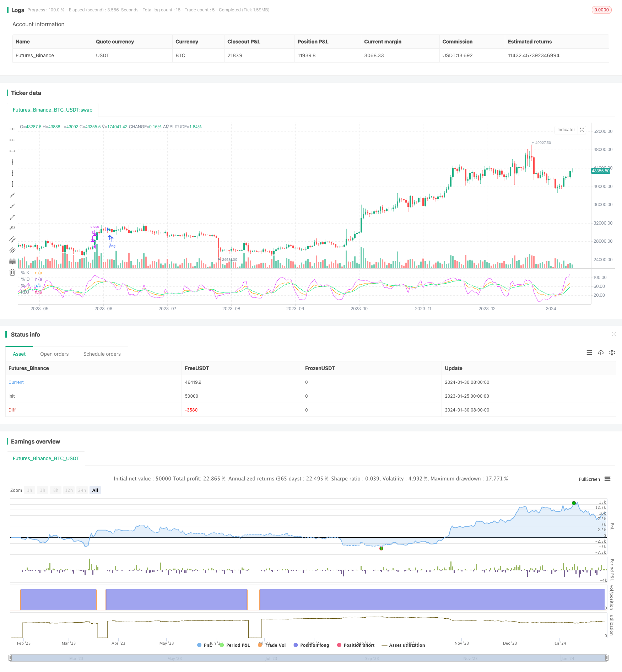Click the cloud download icon in Status info
Viewport: 622px width, 672px height.
click(x=601, y=353)
